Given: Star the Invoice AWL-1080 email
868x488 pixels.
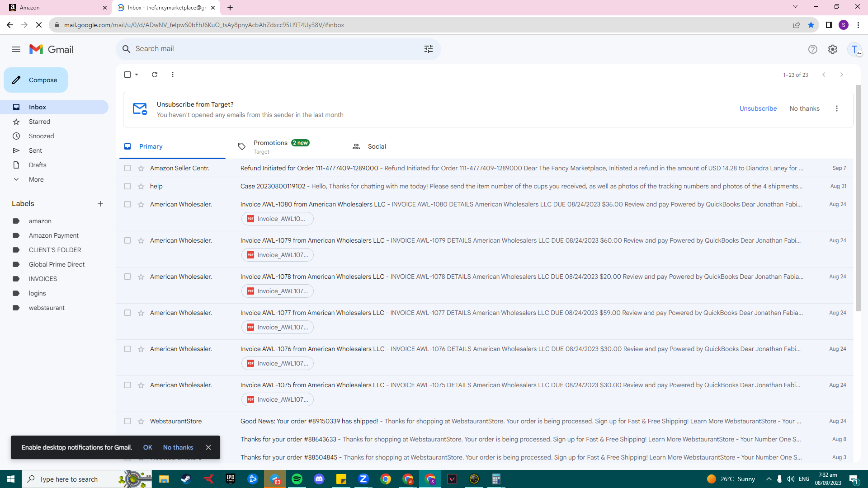Looking at the screenshot, I should tap(141, 205).
